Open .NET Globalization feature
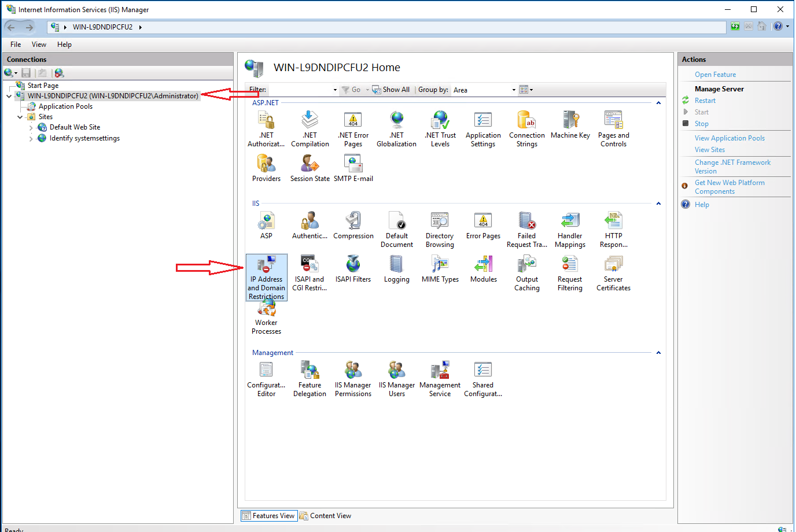796x532 pixels. 397,129
